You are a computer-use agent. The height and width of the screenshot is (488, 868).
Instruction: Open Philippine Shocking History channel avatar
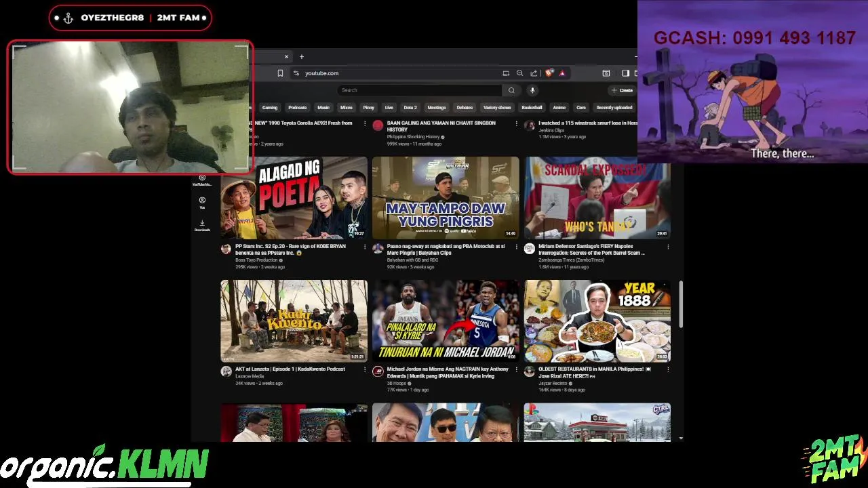tap(378, 125)
